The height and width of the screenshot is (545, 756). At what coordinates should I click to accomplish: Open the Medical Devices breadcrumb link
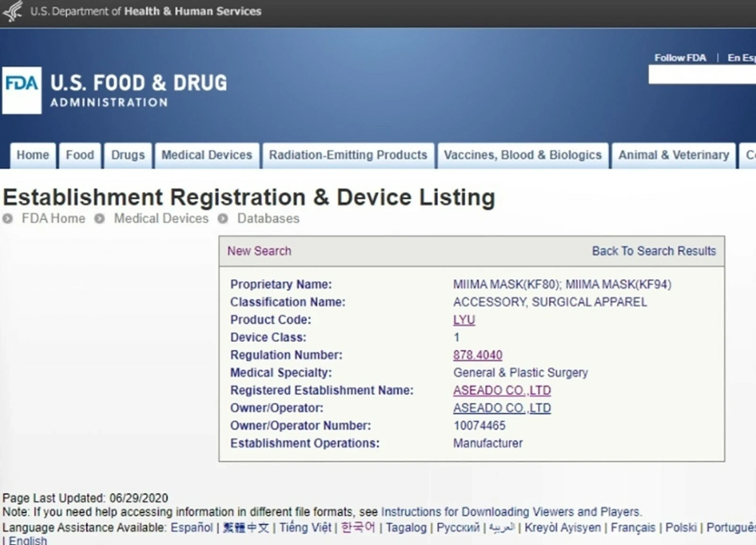coord(161,219)
